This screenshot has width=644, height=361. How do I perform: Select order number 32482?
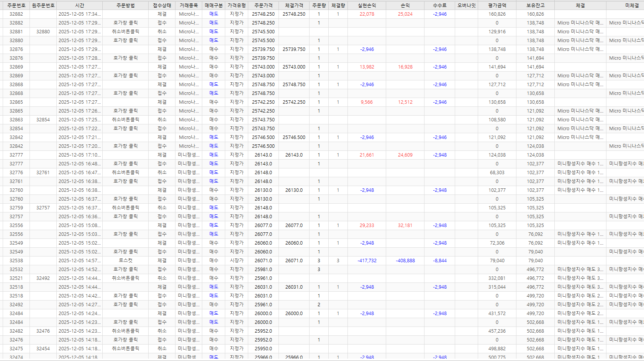click(x=16, y=331)
